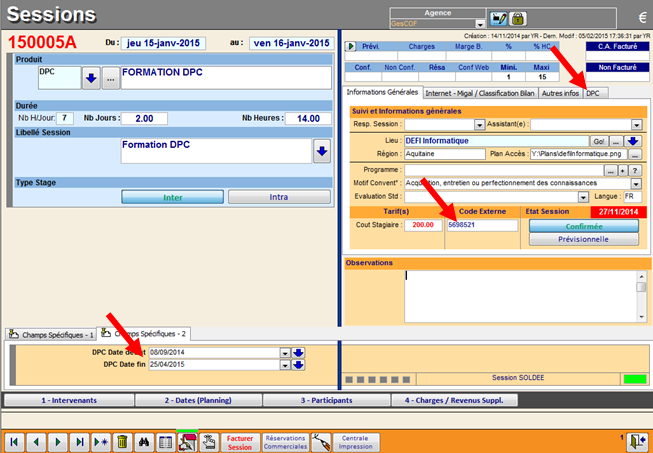
Task: Go to the first record
Action: coord(15,440)
